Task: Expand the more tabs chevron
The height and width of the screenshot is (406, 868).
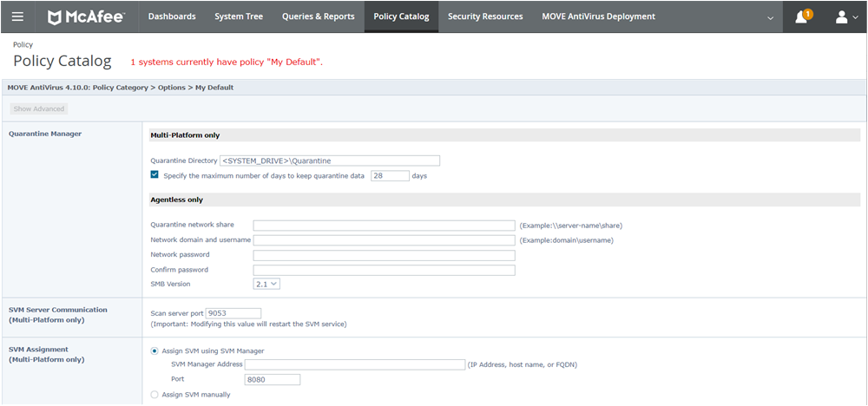Action: tap(770, 17)
